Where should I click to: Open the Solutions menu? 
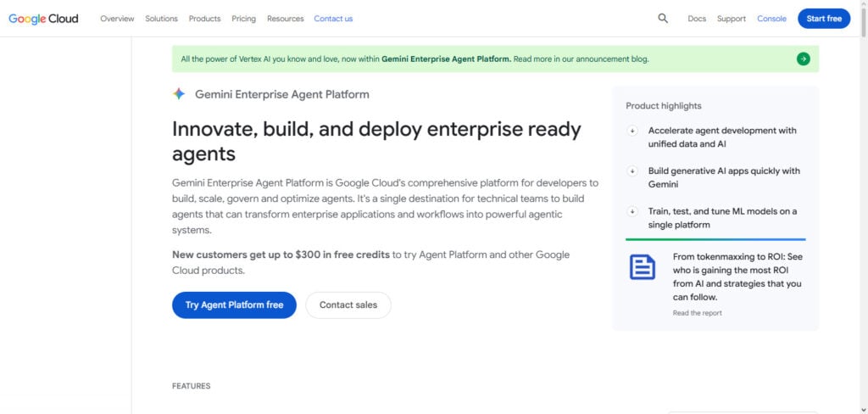(x=161, y=19)
